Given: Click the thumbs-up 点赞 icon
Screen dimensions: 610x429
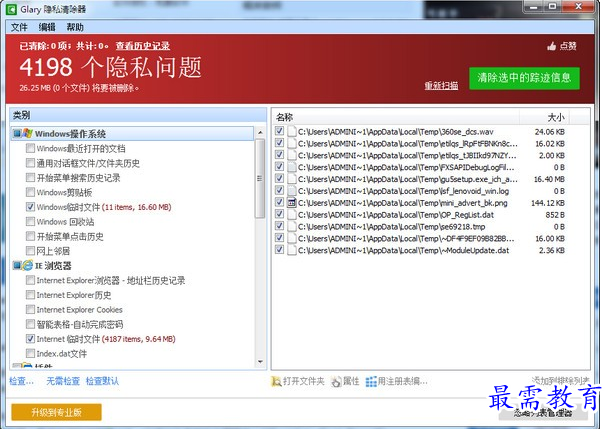Looking at the screenshot, I should tap(551, 46).
